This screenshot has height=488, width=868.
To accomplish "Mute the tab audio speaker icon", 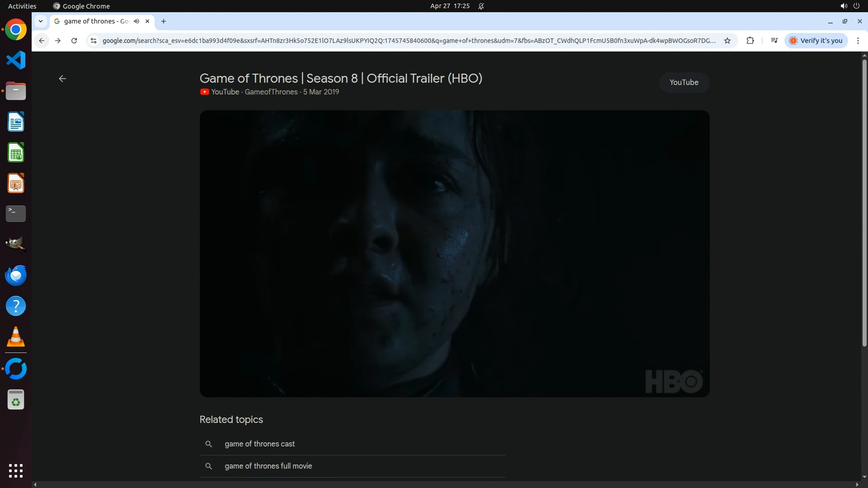I will 137,21.
